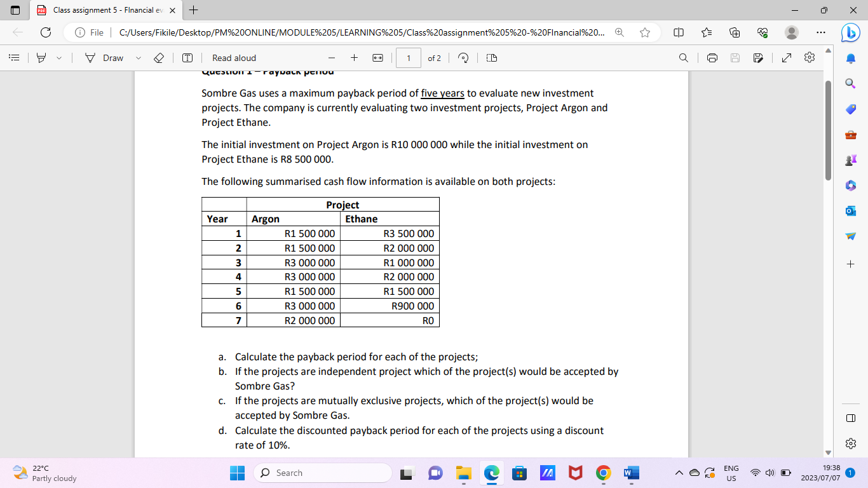Open Microsoft Store from taskbar
The height and width of the screenshot is (488, 868).
(519, 473)
